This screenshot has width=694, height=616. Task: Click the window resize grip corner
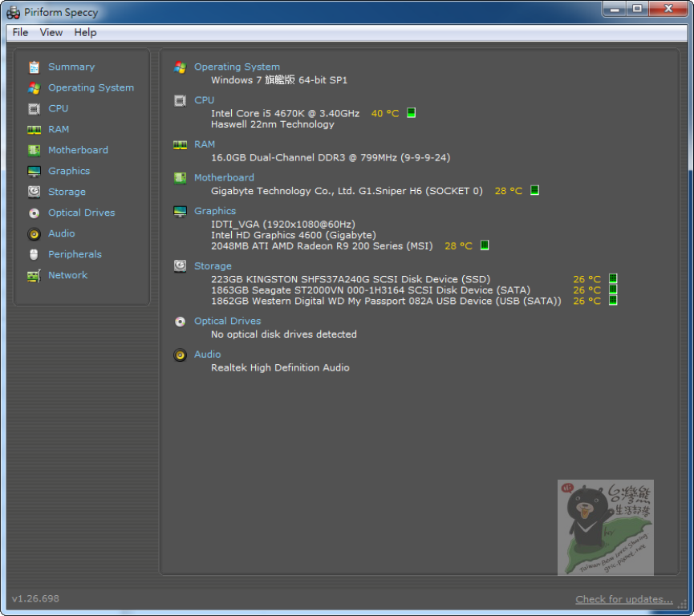[682, 605]
